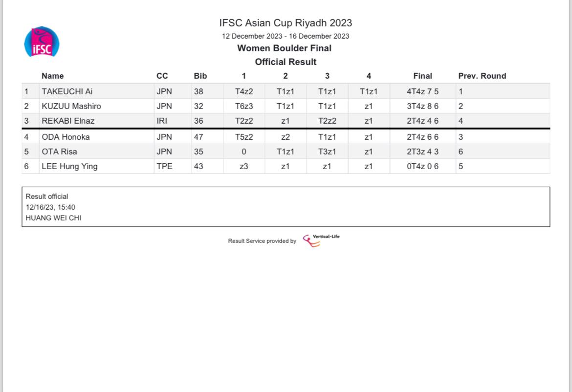Click boulder 1 score T6z3
The image size is (572, 392).
[x=244, y=106]
